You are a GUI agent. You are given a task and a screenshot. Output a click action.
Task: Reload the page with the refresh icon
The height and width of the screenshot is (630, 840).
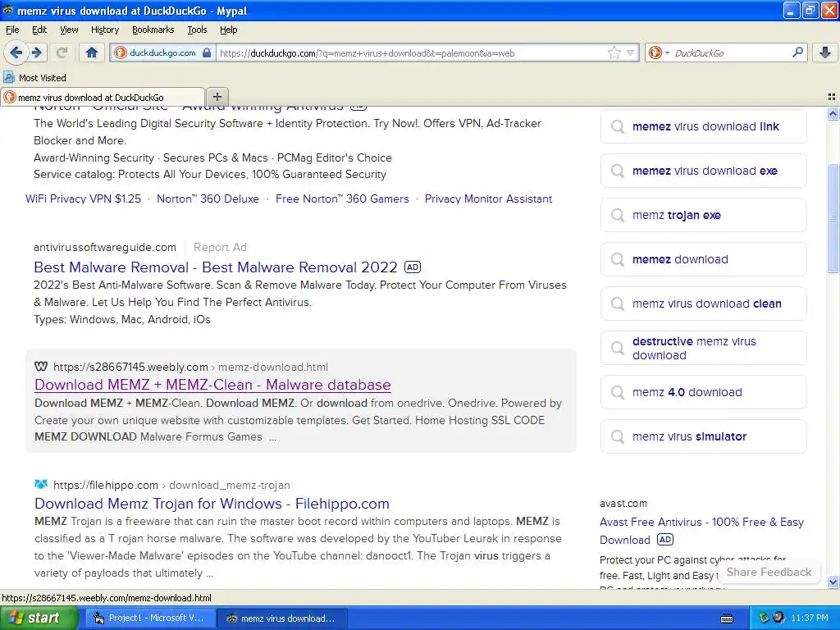tap(62, 52)
